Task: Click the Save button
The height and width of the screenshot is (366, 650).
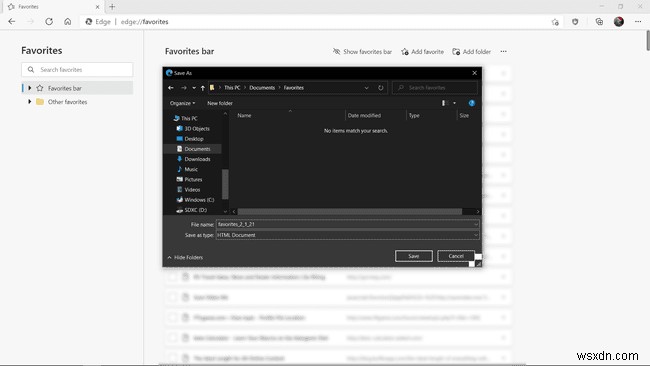Action: [414, 256]
